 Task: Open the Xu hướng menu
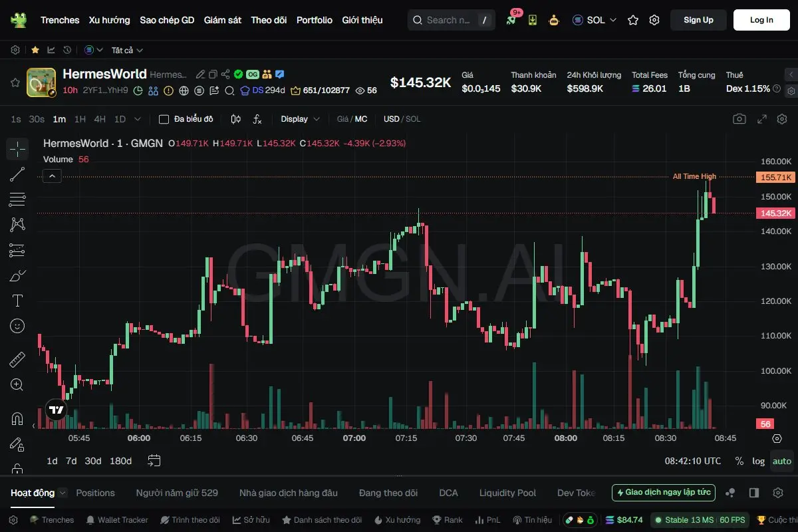coord(110,20)
